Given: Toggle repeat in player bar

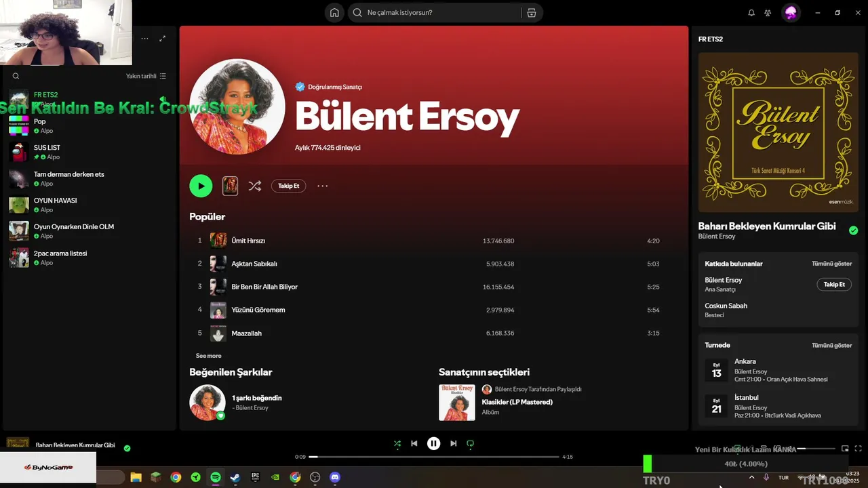Looking at the screenshot, I should click(470, 443).
